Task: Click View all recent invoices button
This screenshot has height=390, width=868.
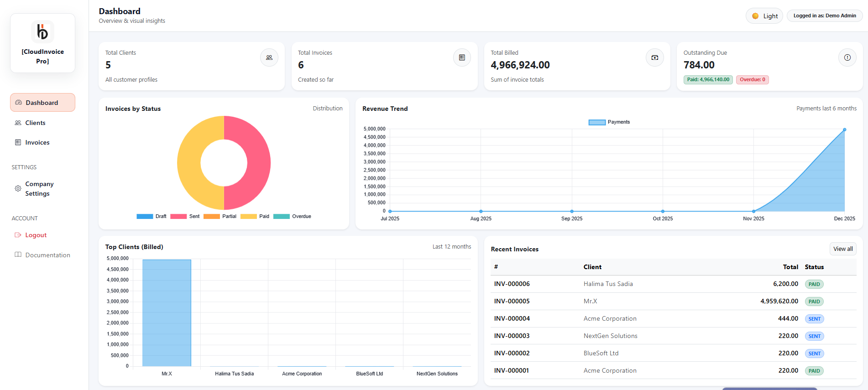Action: point(843,249)
